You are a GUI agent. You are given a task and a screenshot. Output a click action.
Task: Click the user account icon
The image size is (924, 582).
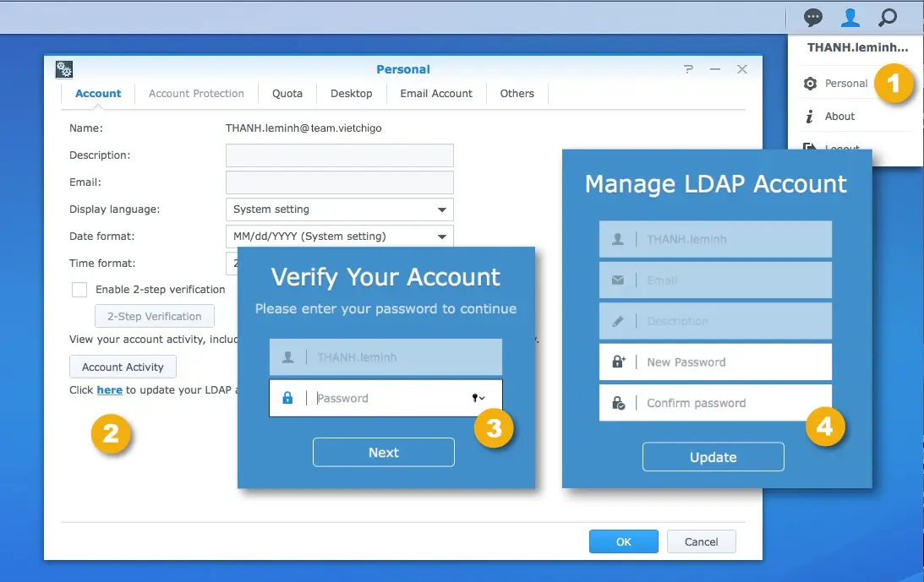[x=850, y=17]
